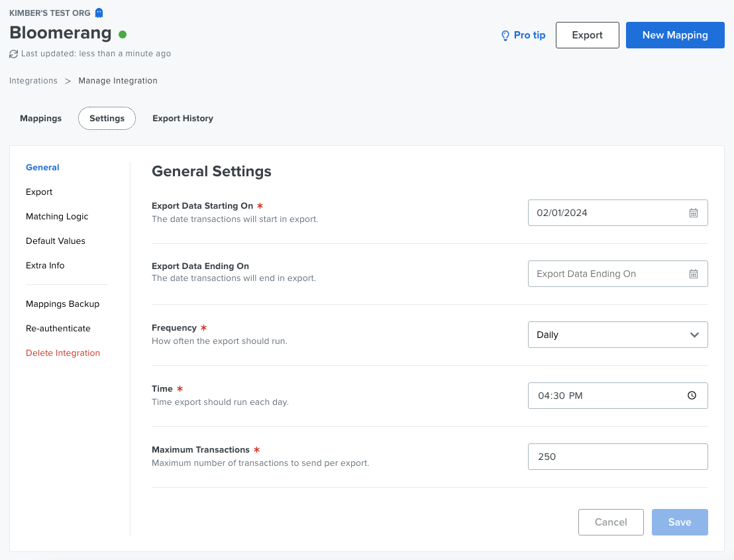Open the Export History tab
Image resolution: width=734 pixels, height=560 pixels.
(x=183, y=119)
